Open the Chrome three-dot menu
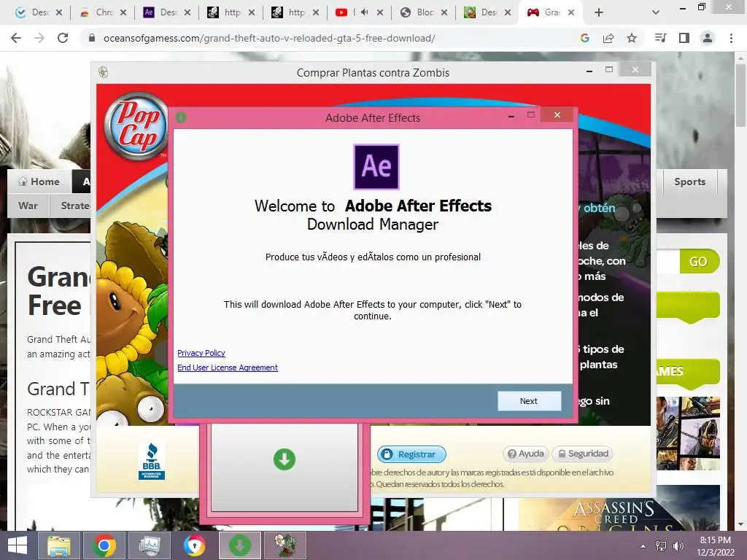 [x=731, y=38]
